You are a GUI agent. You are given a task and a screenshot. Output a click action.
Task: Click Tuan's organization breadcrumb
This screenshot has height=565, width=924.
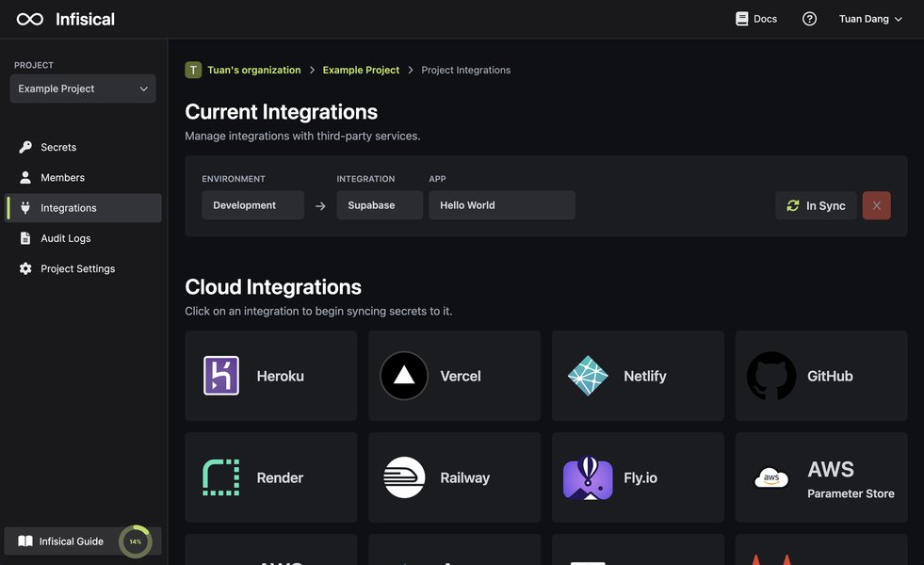pyautogui.click(x=254, y=70)
